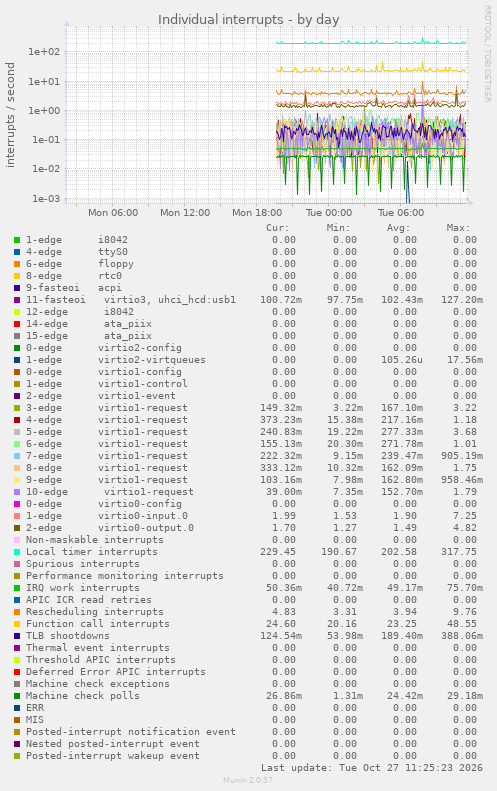Click the 'Last update' timestamp line
The height and width of the screenshot is (791, 497).
click(x=372, y=768)
